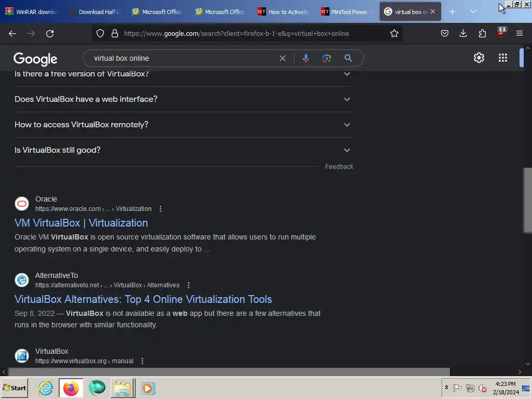Click the Firefox taskbar icon

(71, 388)
